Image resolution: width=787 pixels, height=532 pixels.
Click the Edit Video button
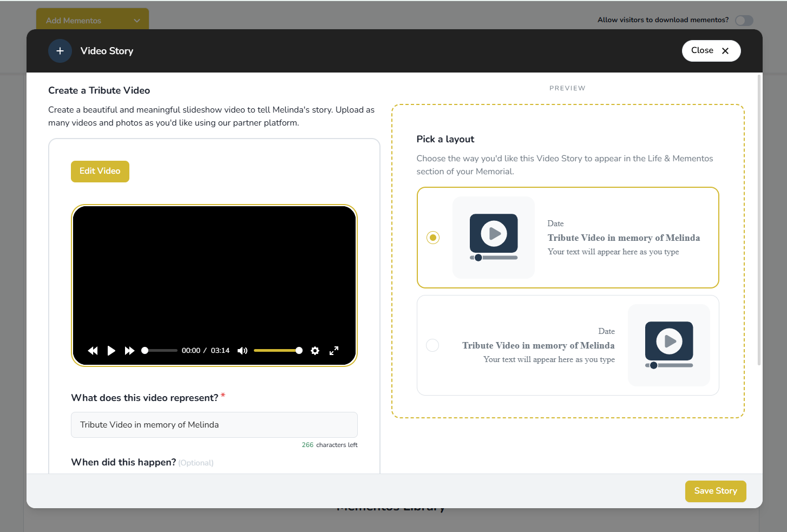[100, 172]
